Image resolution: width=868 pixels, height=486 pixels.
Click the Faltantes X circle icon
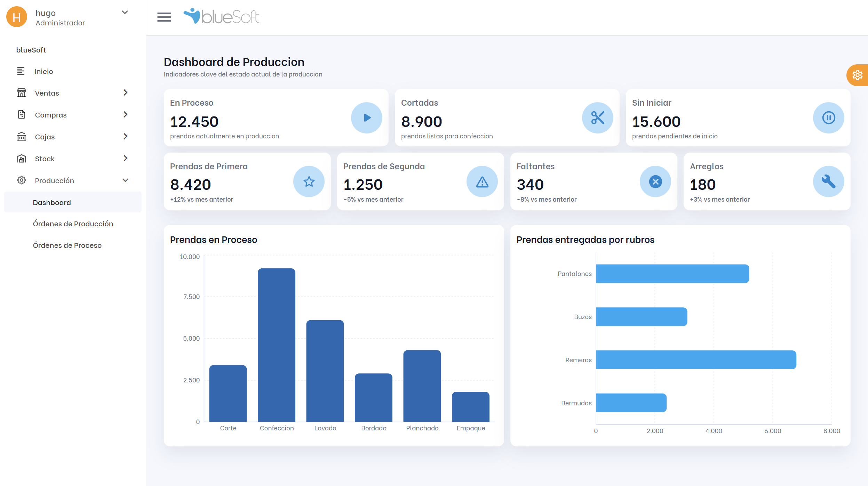655,181
